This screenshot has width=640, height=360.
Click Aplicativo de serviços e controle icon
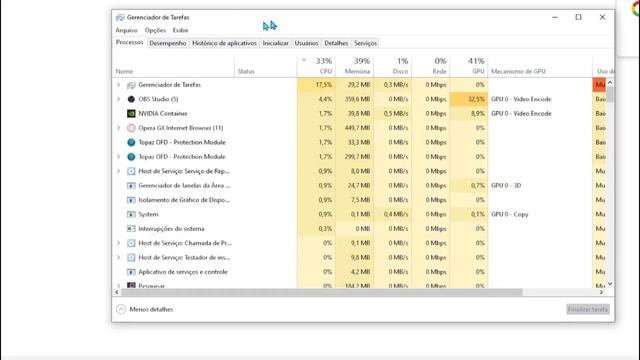click(131, 272)
